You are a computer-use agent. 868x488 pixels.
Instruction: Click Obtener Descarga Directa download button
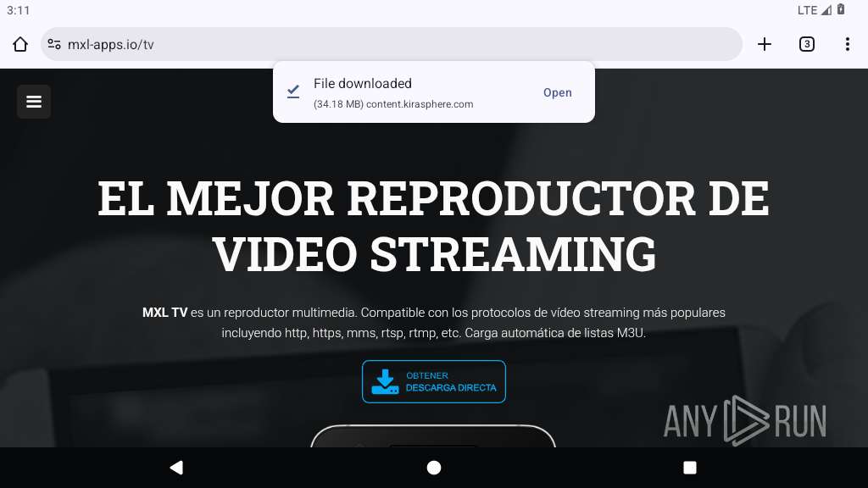coord(434,382)
